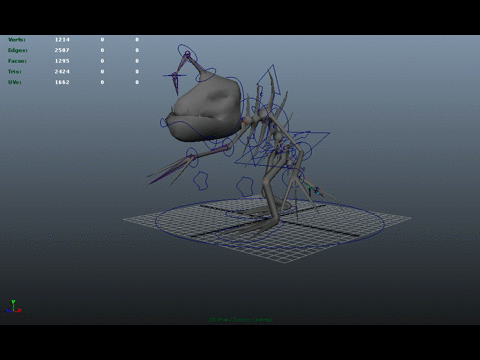
Task: Click the XYZ axis orientation gizmo
Action: coord(14,306)
